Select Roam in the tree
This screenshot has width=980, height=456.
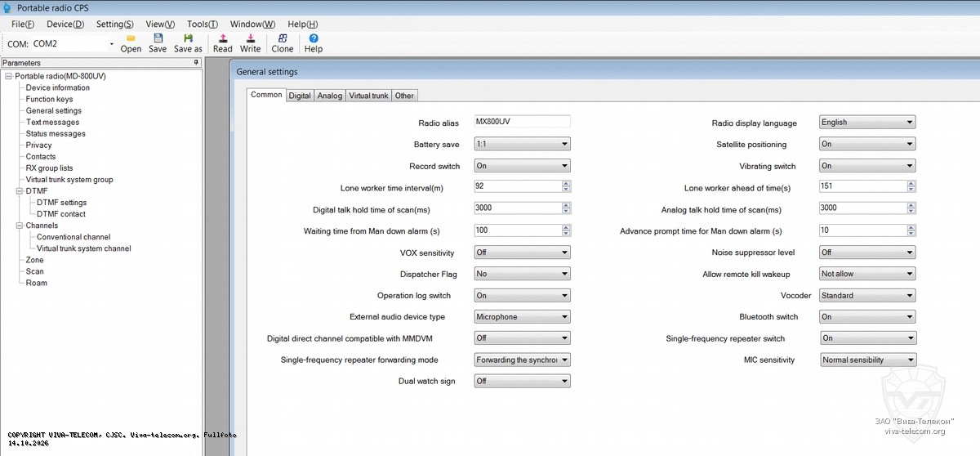[36, 283]
